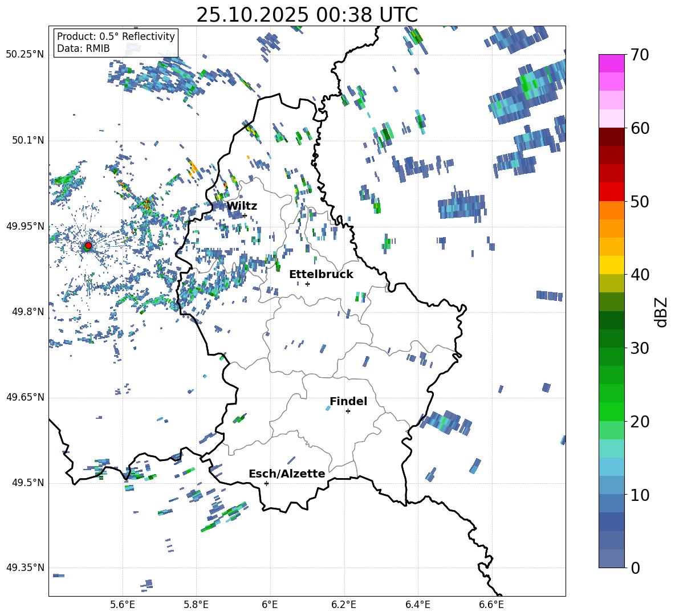
Task: Click the Esch/Alzette city label
Action: pyautogui.click(x=287, y=474)
